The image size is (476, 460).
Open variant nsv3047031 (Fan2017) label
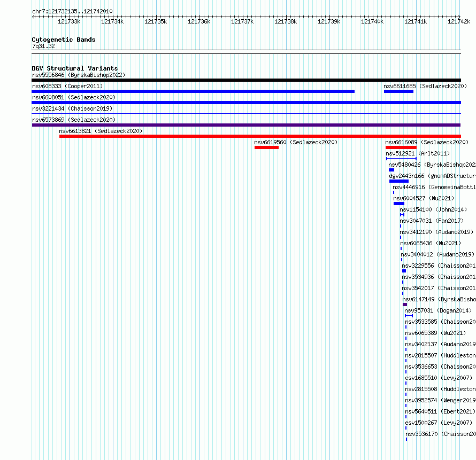[x=432, y=221]
